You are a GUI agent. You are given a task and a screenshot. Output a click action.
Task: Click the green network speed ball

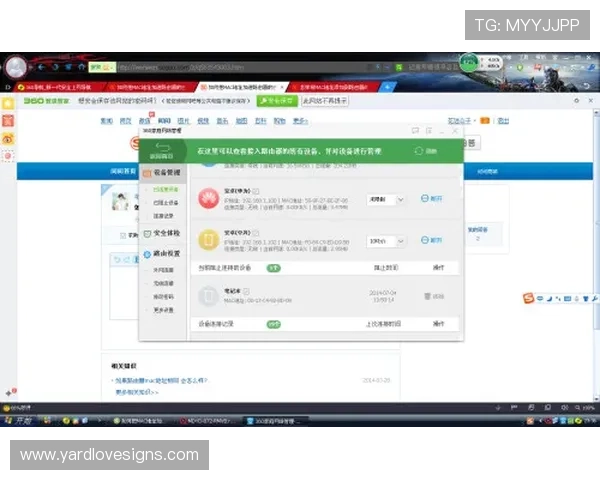point(469,63)
